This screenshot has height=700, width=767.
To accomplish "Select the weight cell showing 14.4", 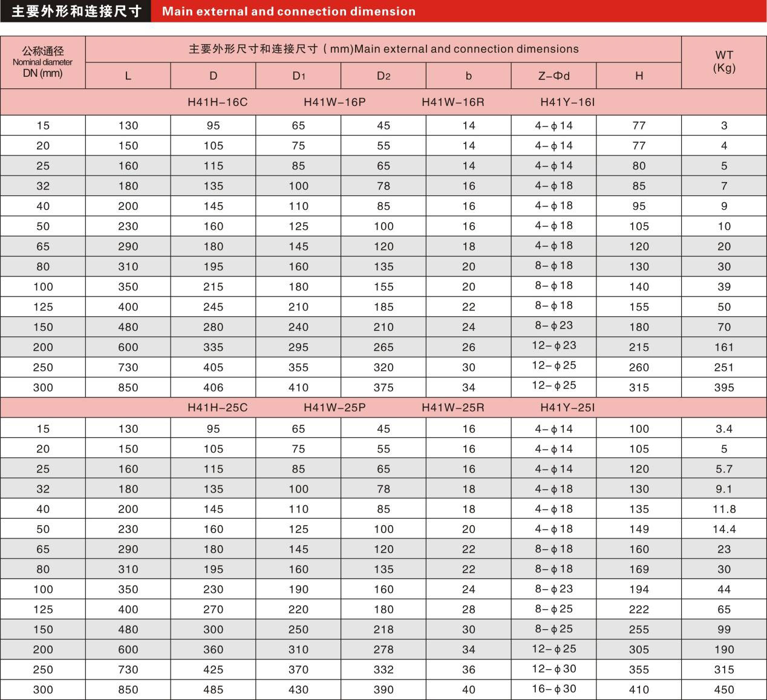I will [x=724, y=529].
